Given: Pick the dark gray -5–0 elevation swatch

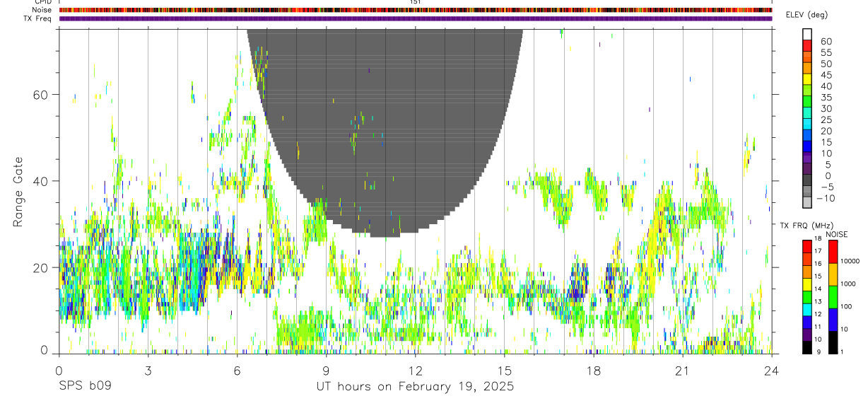Looking at the screenshot, I should coord(807,181).
